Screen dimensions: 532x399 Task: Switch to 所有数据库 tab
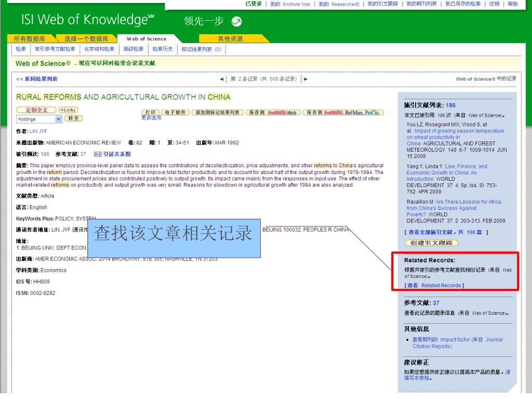pyautogui.click(x=30, y=38)
